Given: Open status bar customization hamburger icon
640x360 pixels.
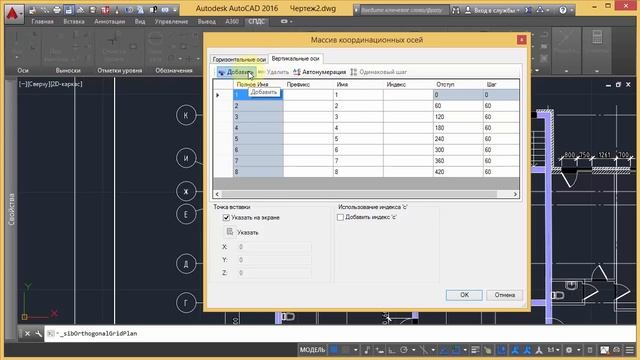Looking at the screenshot, I should tap(630, 350).
